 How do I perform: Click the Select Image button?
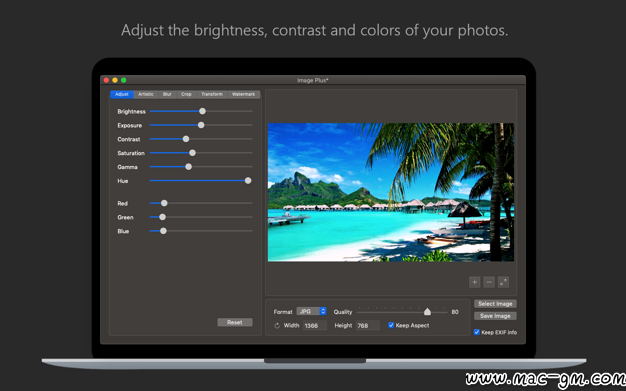[x=495, y=304]
